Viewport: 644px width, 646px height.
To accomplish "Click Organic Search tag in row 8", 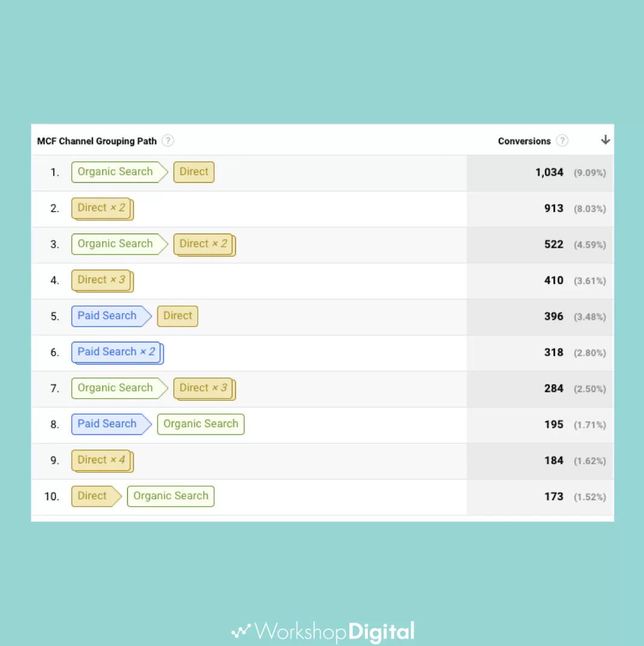I will (x=201, y=424).
